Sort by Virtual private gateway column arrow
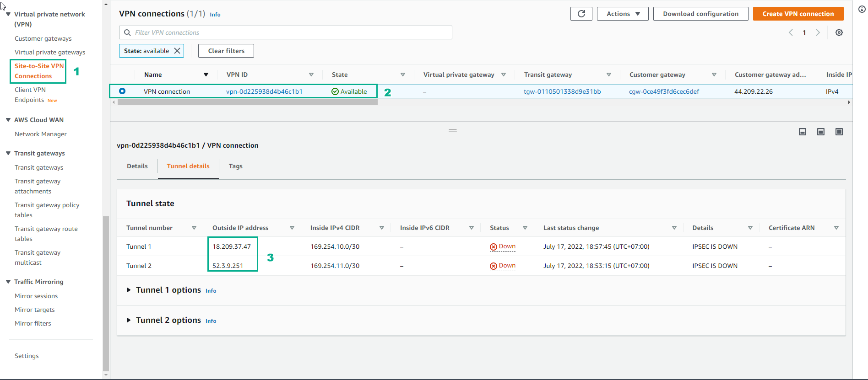This screenshot has height=380, width=868. pos(504,75)
